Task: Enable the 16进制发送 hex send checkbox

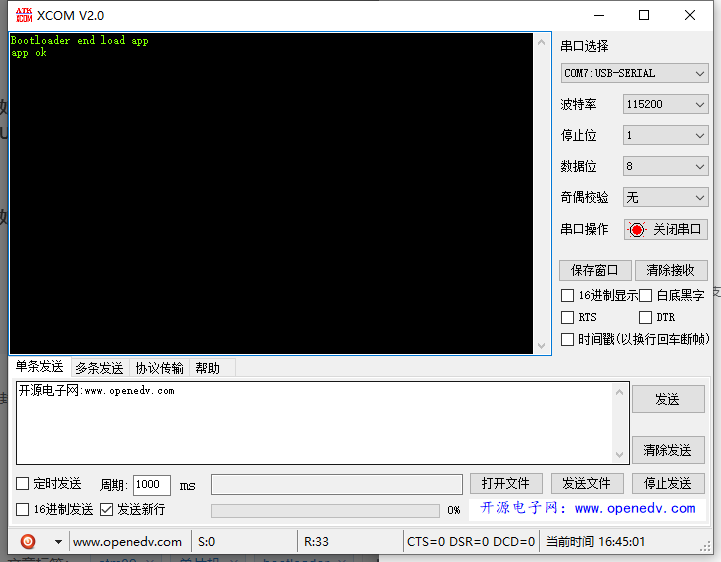Action: pos(23,509)
